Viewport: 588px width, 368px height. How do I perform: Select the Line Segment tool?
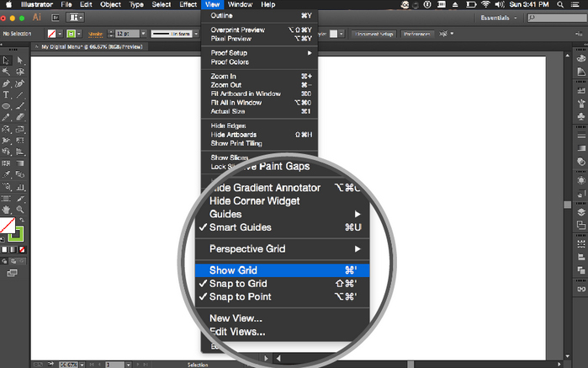(20, 94)
